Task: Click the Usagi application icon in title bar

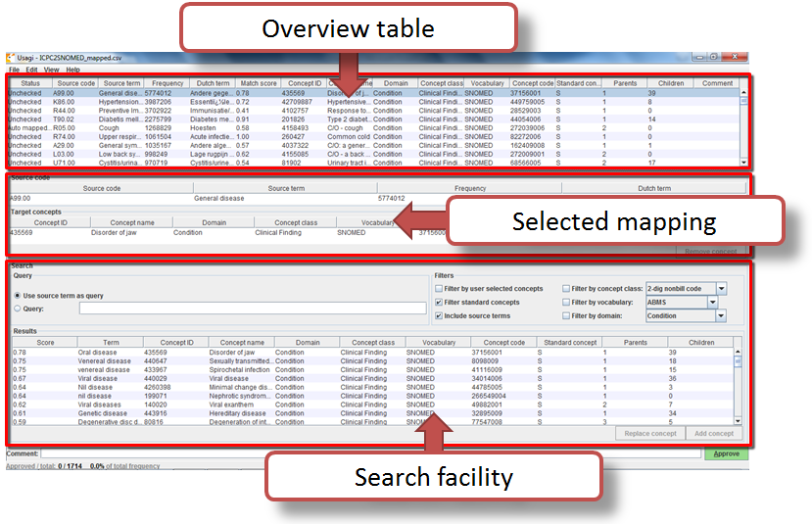Action: pos(12,58)
